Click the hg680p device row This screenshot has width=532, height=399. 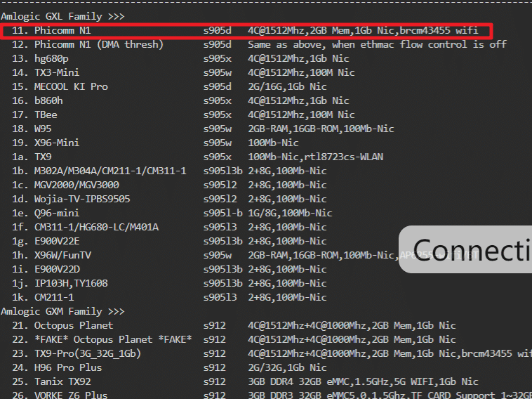tap(51, 59)
